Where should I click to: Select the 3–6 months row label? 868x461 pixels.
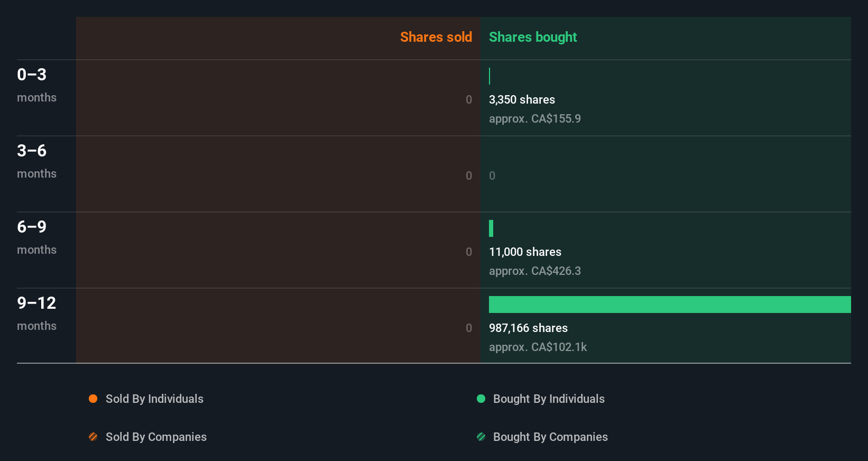[x=36, y=161]
